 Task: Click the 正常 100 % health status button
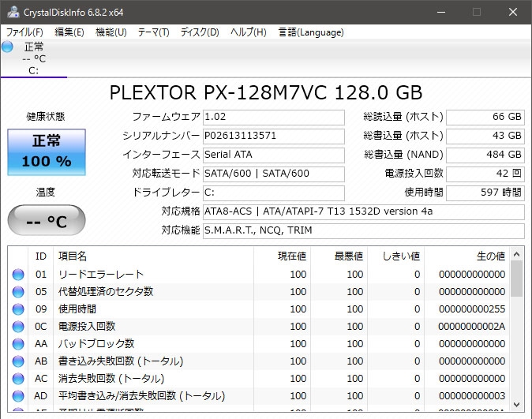point(47,152)
